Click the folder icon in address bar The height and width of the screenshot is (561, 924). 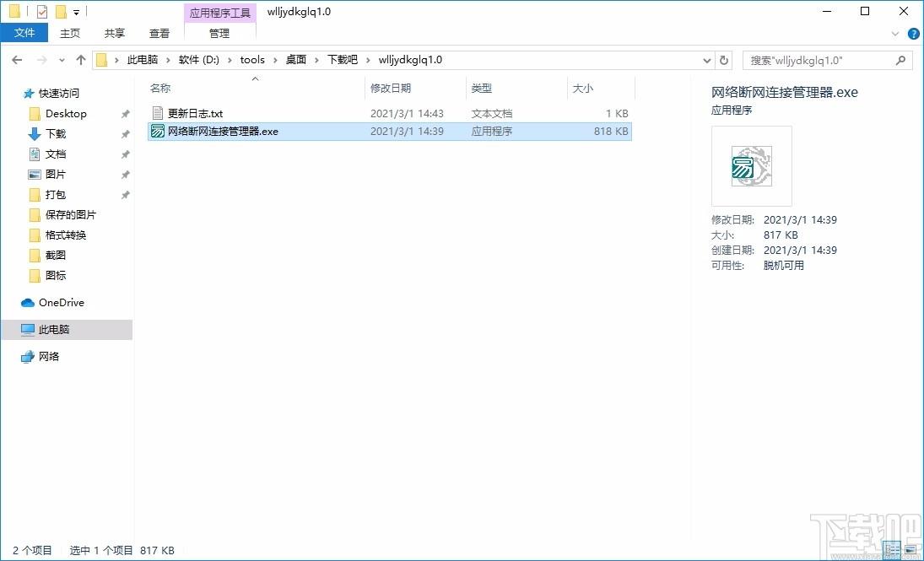click(x=102, y=60)
